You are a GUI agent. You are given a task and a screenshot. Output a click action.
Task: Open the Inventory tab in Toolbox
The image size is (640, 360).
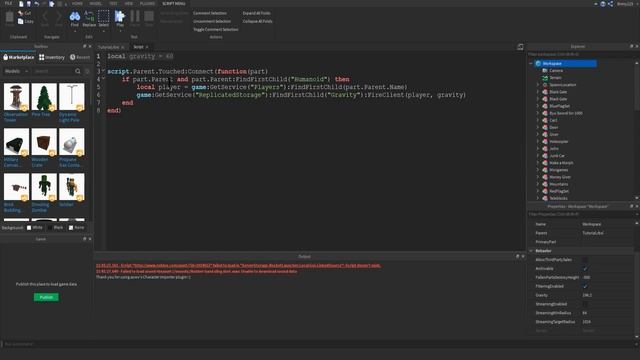tap(52, 57)
